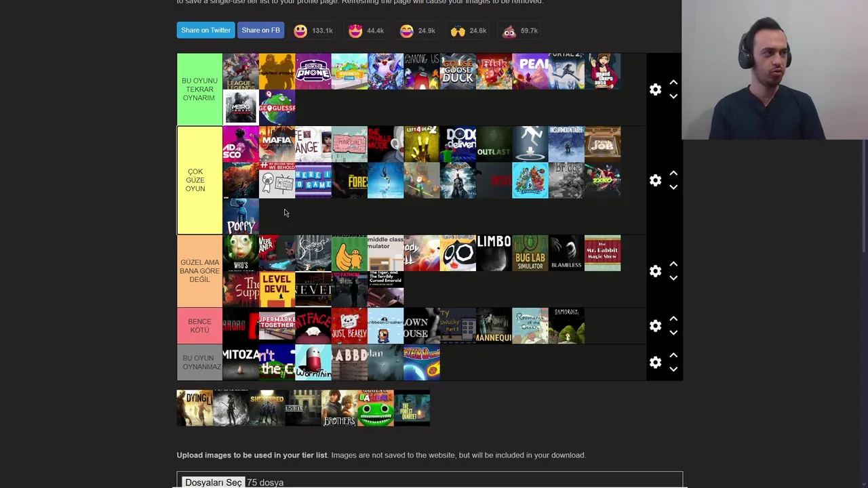Move BU OYUNU TEKRAR OYNARIM tier up arrow

pos(673,82)
